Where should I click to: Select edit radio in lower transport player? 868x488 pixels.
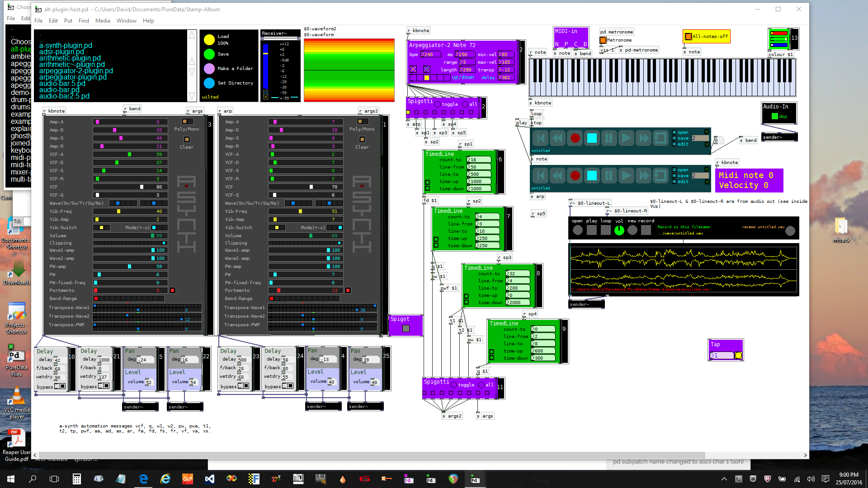[x=674, y=182]
